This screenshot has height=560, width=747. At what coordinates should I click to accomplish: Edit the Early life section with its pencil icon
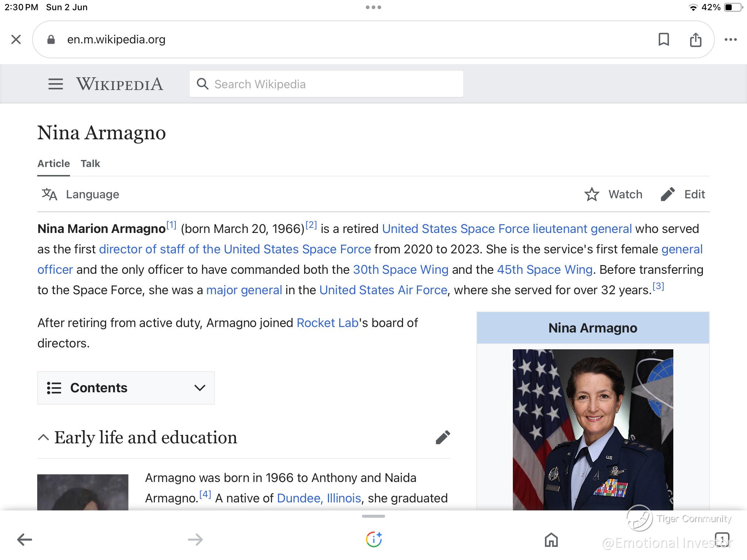point(443,437)
